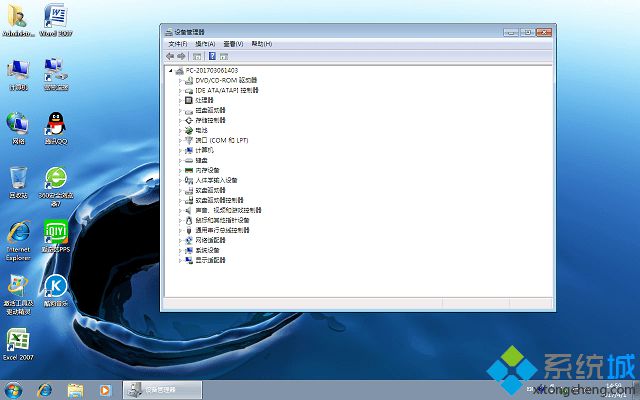Open the Windows Start button
The image size is (640, 400).
13,390
